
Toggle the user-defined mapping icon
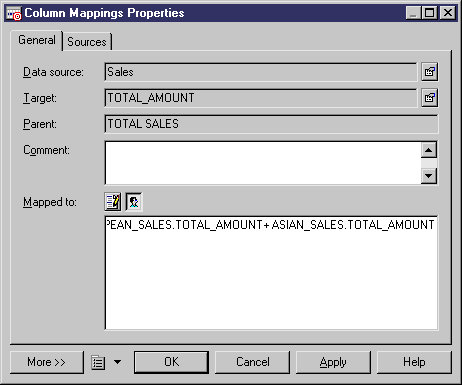(x=134, y=202)
